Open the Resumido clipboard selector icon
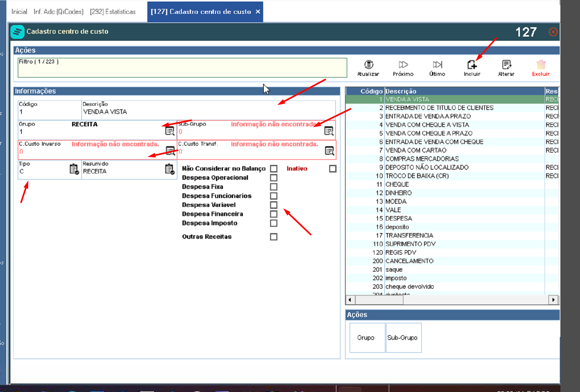The width and height of the screenshot is (580, 392). [170, 169]
